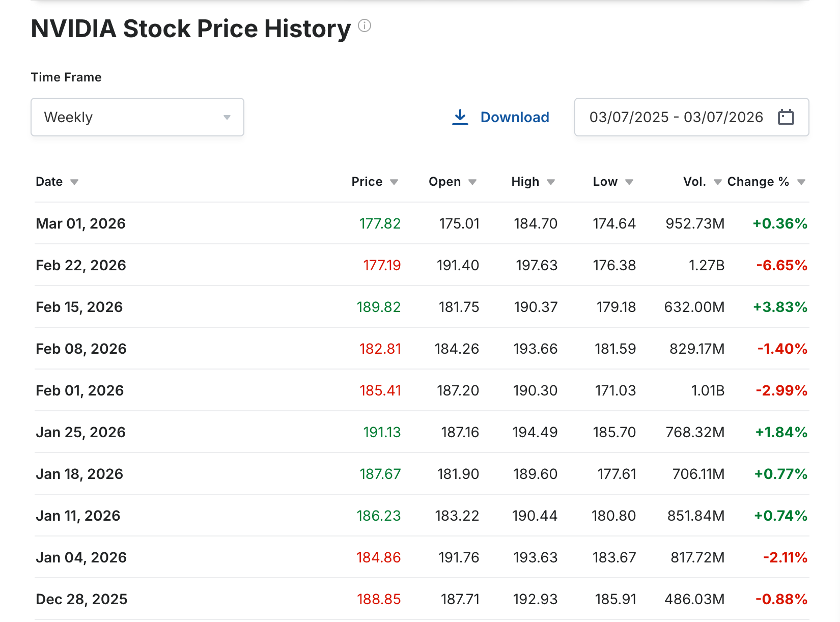Sort by the Change % header label
Viewport: 840px width, 622px height.
758,182
